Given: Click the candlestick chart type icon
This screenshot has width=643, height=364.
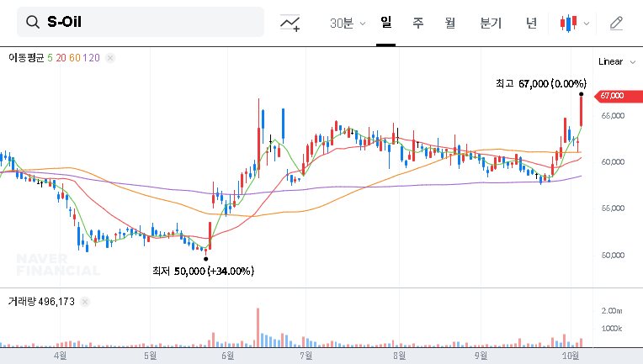Looking at the screenshot, I should coord(568,23).
